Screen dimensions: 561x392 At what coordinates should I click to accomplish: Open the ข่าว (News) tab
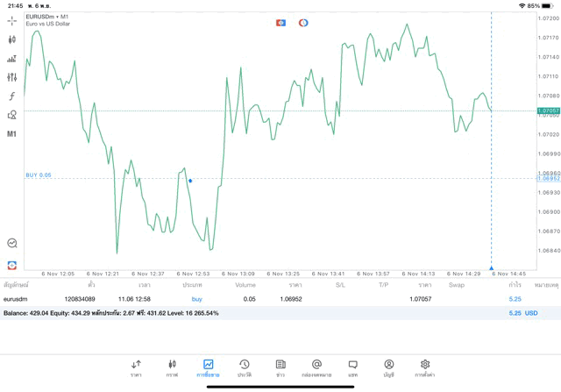280,368
